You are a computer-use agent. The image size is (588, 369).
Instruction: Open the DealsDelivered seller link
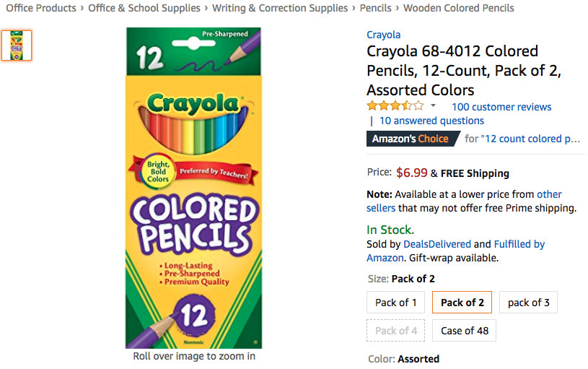tap(437, 244)
